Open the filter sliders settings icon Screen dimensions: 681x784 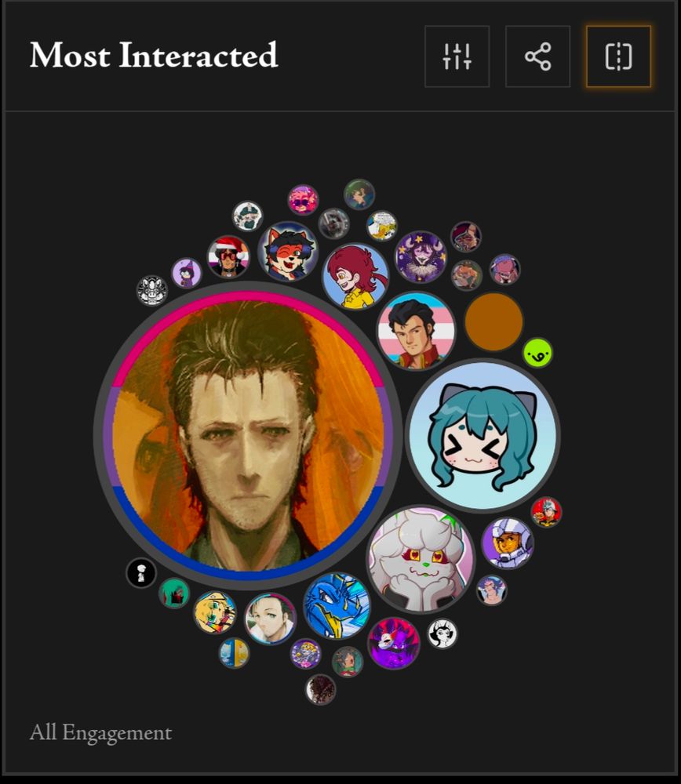(457, 56)
